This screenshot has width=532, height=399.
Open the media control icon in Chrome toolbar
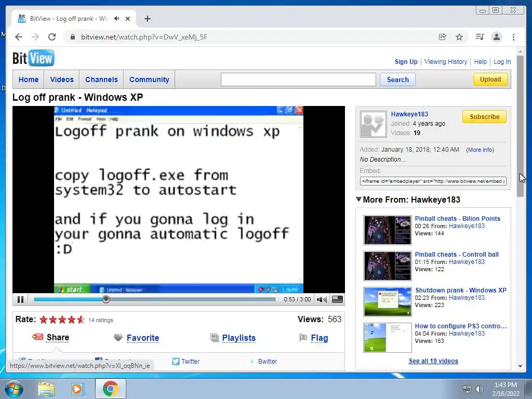click(x=480, y=37)
